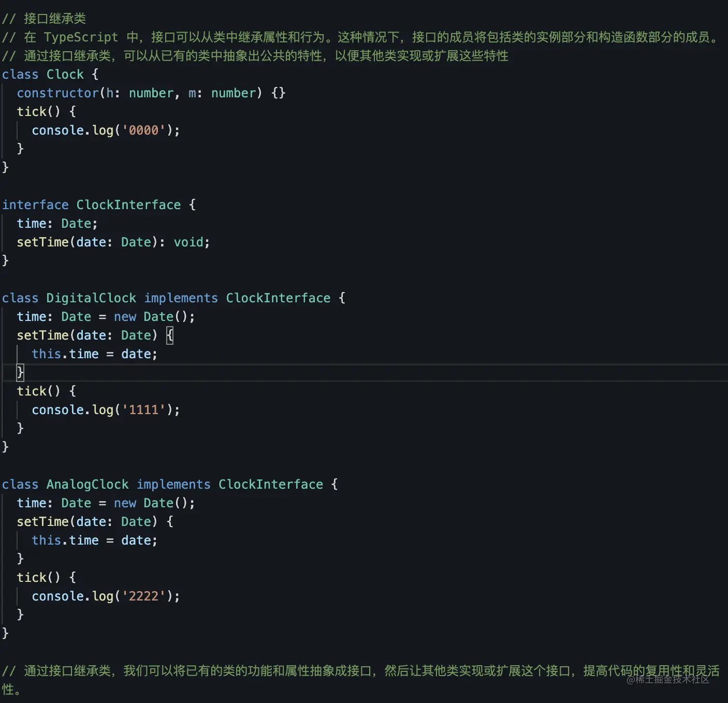Click "tick() {" inside the Clock class
The width and height of the screenshot is (728, 703).
point(47,112)
